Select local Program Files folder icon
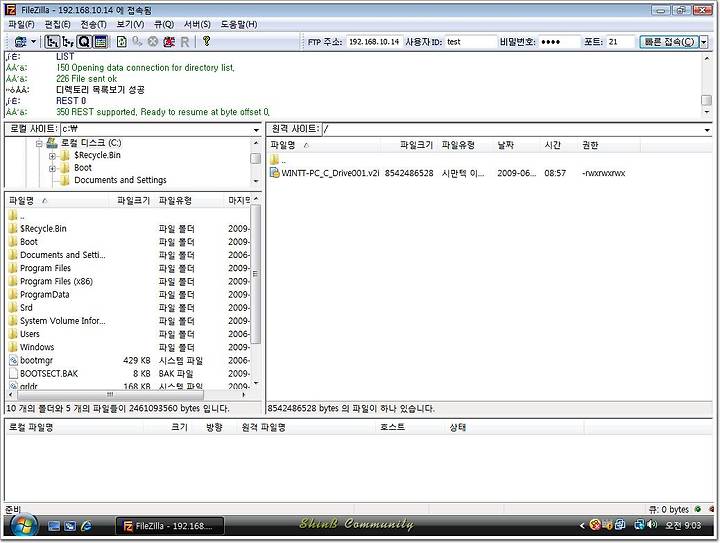 [x=13, y=268]
